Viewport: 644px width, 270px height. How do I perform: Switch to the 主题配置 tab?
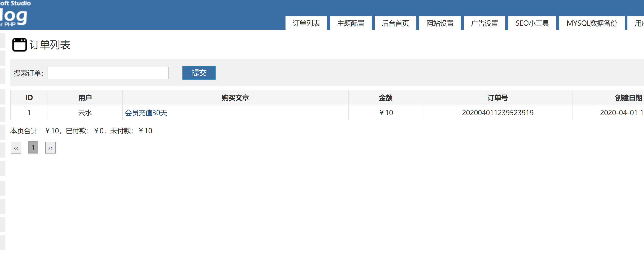point(351,23)
